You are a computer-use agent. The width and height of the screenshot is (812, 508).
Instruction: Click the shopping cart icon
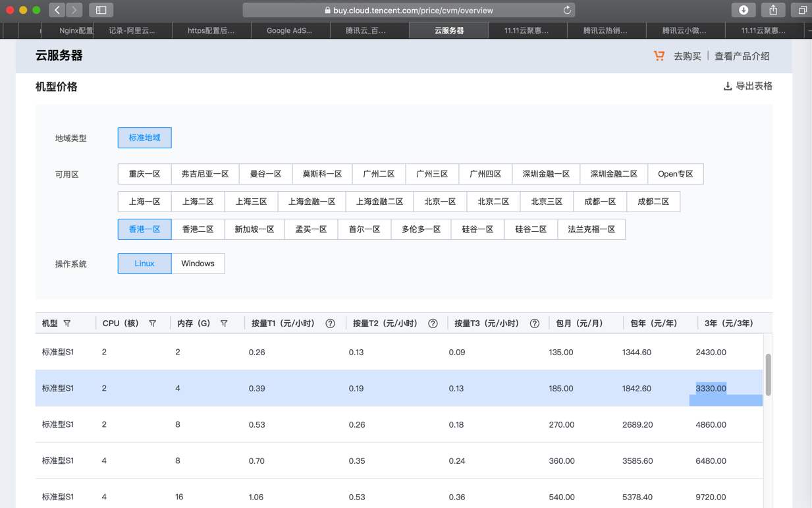659,56
